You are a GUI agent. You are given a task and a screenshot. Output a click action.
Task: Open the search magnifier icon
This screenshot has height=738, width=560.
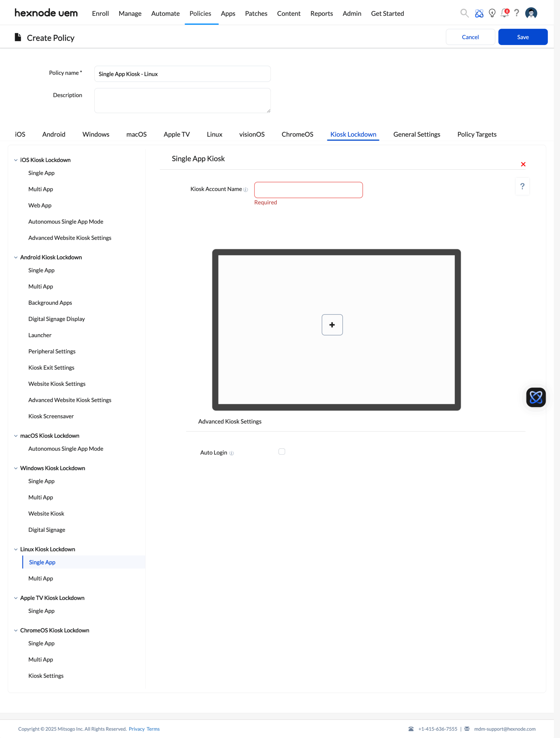click(x=464, y=13)
